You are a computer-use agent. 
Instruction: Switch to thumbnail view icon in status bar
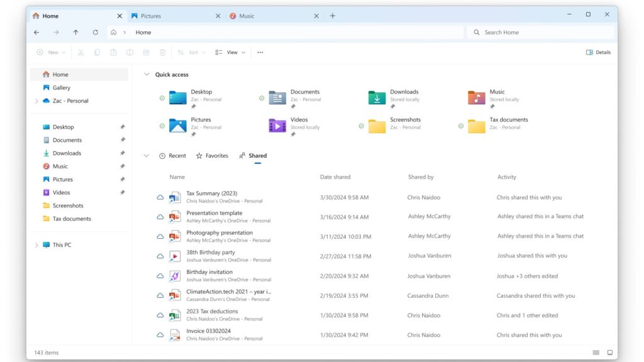609,353
